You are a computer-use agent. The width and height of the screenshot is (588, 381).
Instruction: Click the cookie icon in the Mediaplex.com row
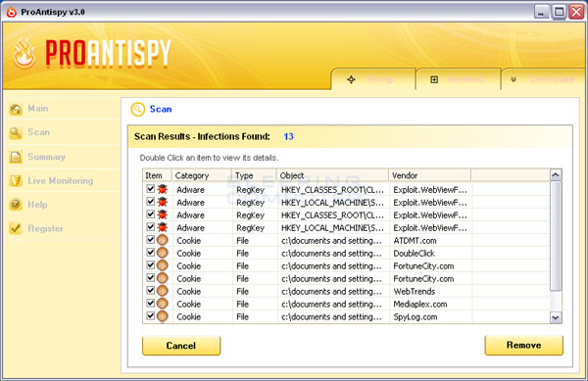[x=163, y=304]
